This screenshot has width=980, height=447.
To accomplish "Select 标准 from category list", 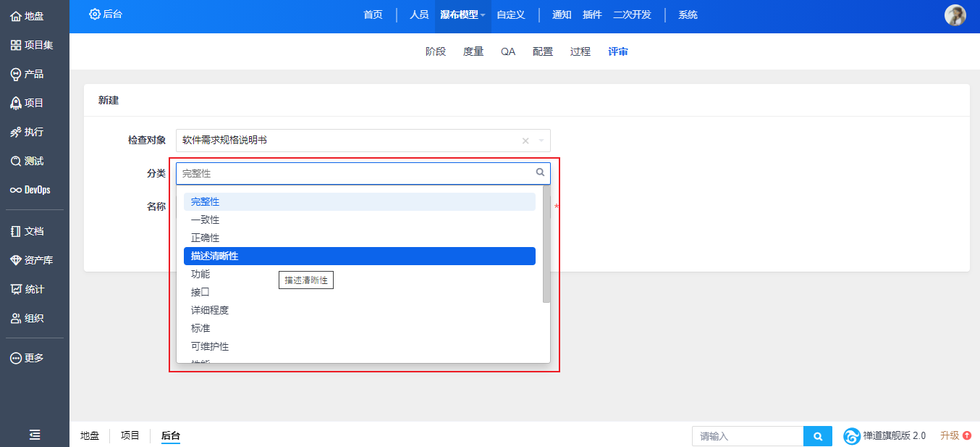I will click(360, 328).
